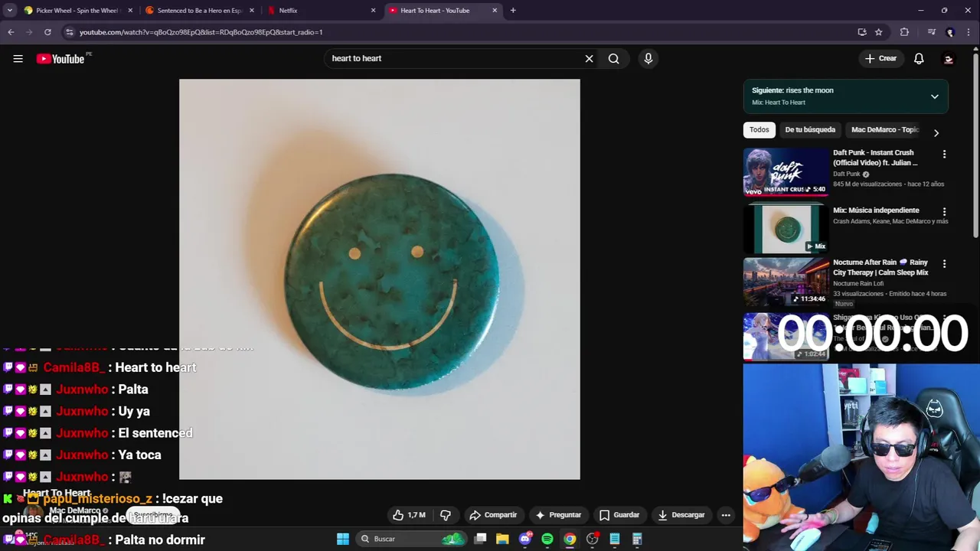This screenshot has width=980, height=551.
Task: Reload the current page
Action: coord(47,32)
